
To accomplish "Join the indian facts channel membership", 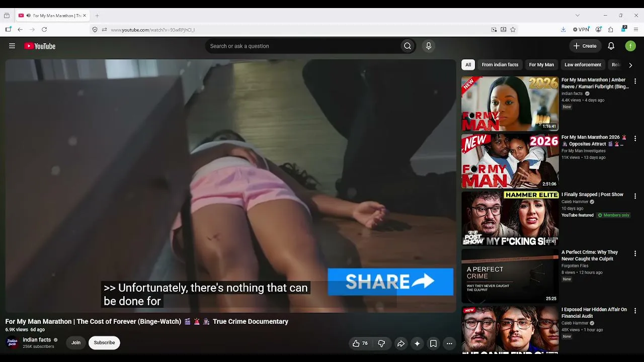I will pyautogui.click(x=76, y=343).
